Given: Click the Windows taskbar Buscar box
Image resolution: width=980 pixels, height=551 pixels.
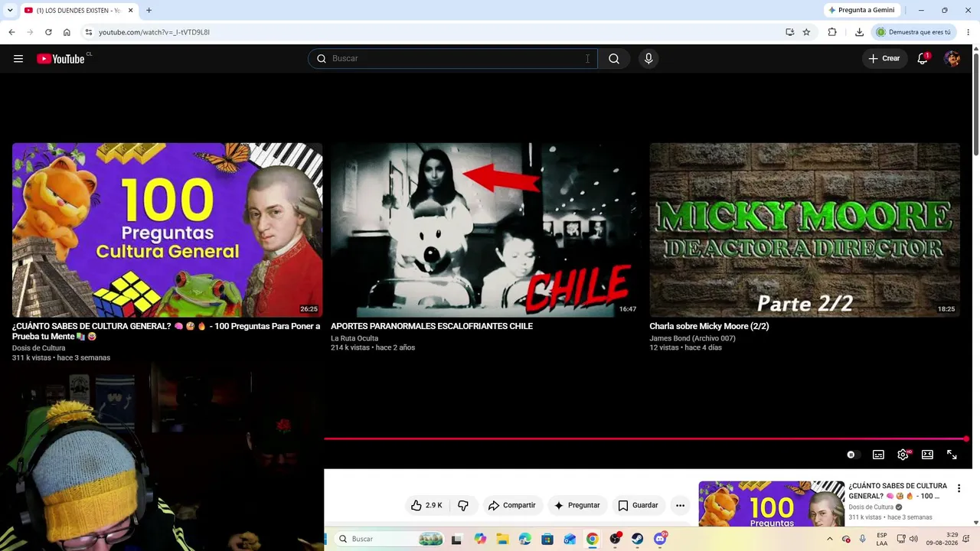Looking at the screenshot, I should tap(389, 539).
